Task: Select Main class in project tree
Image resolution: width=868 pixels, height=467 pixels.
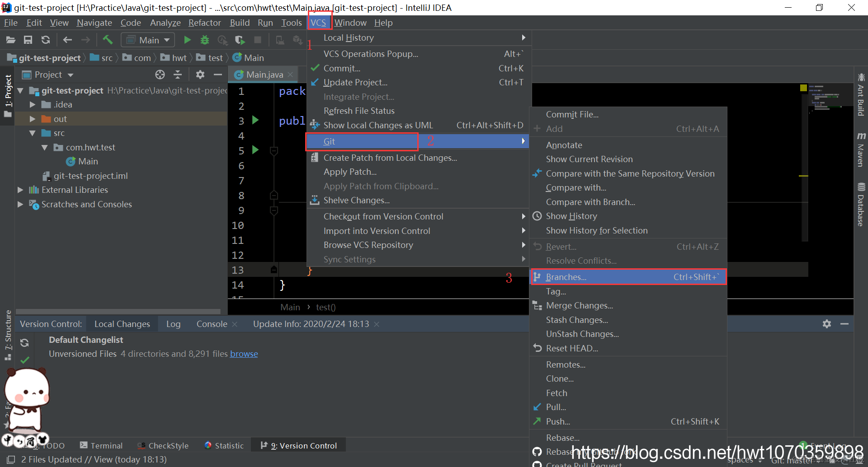Action: tap(82, 161)
